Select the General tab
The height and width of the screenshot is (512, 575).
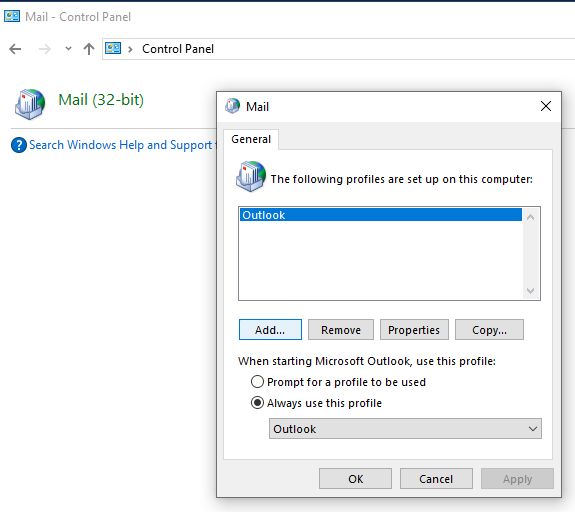tap(251, 139)
